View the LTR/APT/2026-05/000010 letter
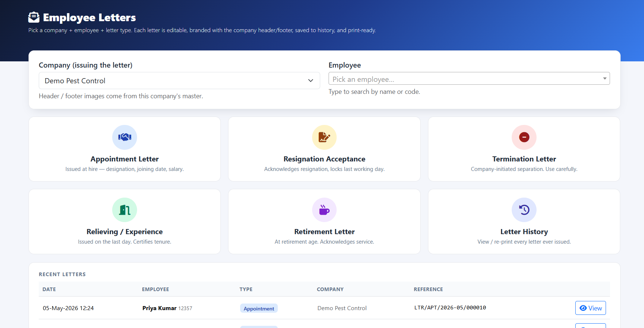644x328 pixels. [x=591, y=308]
